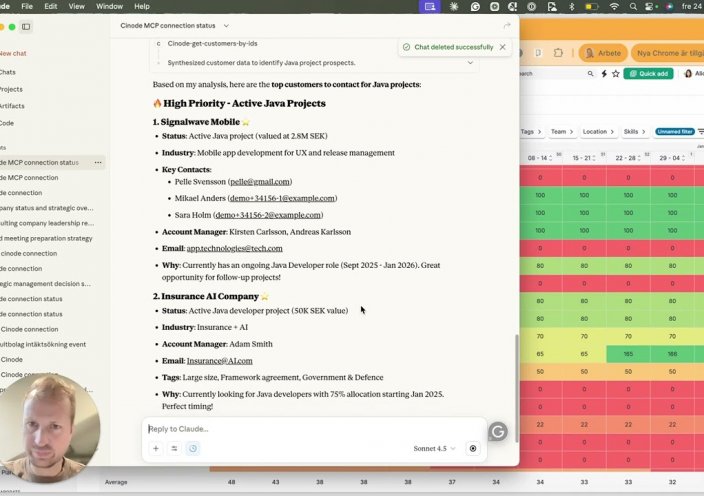Open the Sonnet 4.5 model selector
The height and width of the screenshot is (496, 704).
(434, 448)
